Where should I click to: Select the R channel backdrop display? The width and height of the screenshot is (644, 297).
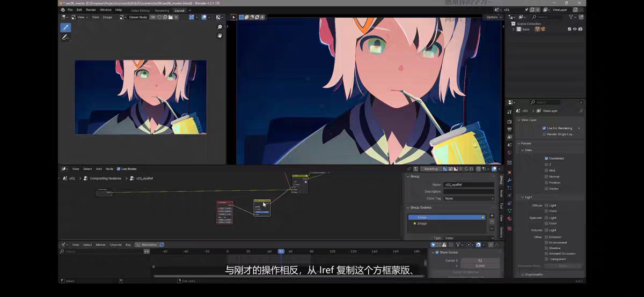(x=460, y=169)
